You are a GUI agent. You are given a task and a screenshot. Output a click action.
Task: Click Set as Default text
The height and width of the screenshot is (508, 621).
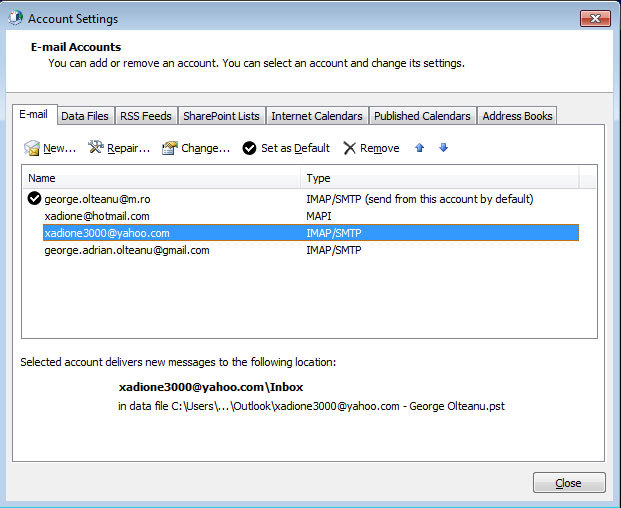tap(295, 148)
